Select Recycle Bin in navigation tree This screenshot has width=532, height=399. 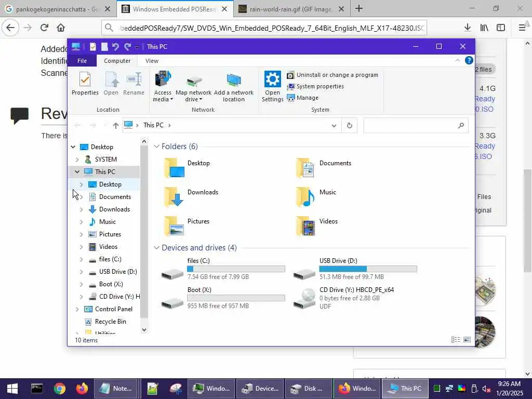110,322
